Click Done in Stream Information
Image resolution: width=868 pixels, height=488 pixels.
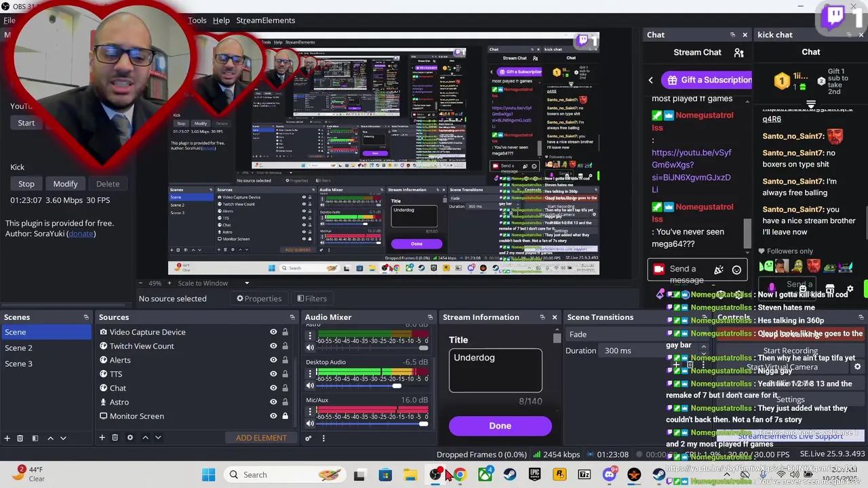(x=500, y=426)
